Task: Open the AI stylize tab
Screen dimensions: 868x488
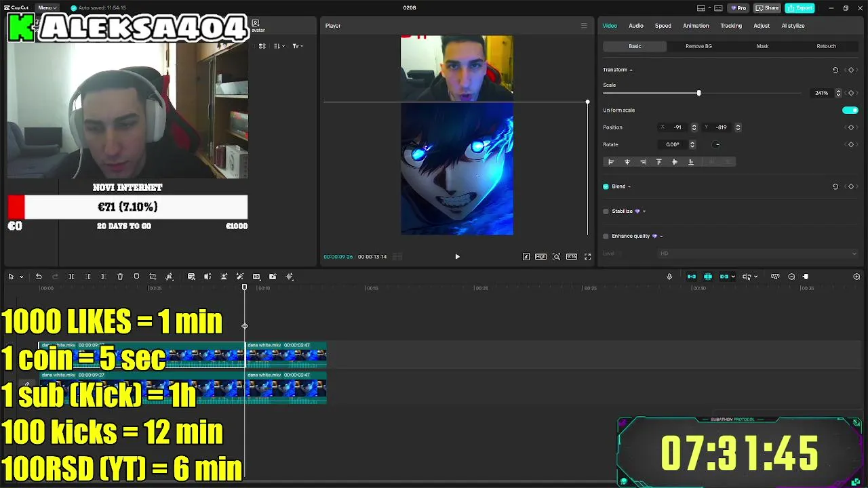Action: coord(793,26)
